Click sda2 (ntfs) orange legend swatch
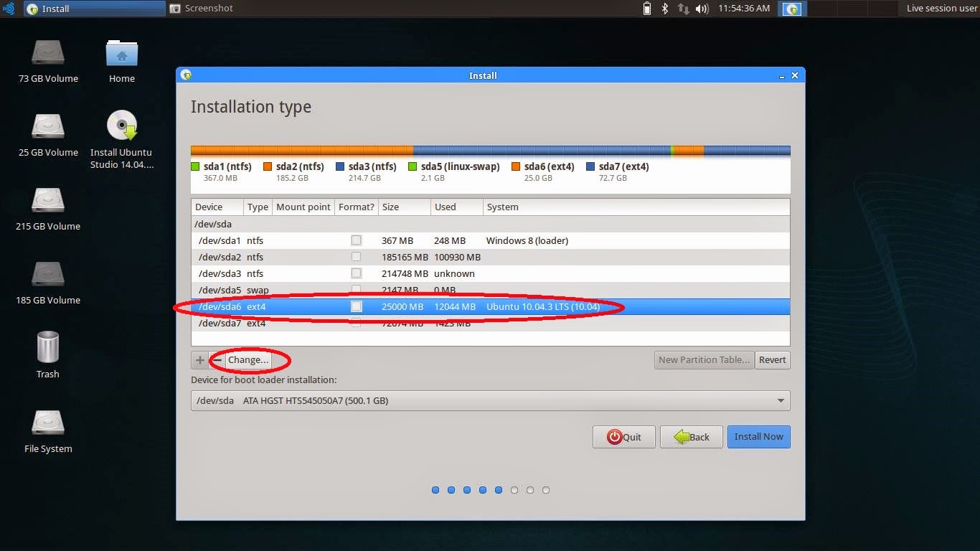Screen dimensions: 980x551 click(x=268, y=166)
